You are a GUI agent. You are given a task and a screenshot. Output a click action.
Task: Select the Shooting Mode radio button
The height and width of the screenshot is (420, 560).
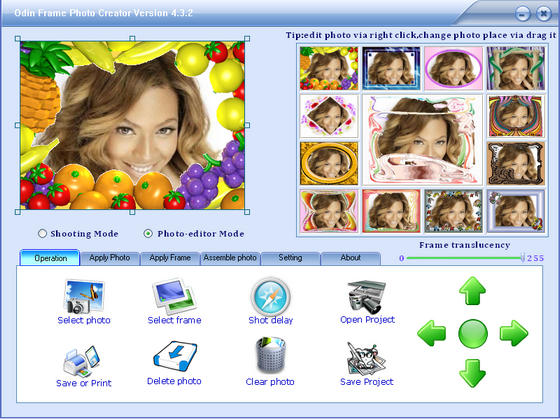click(42, 234)
